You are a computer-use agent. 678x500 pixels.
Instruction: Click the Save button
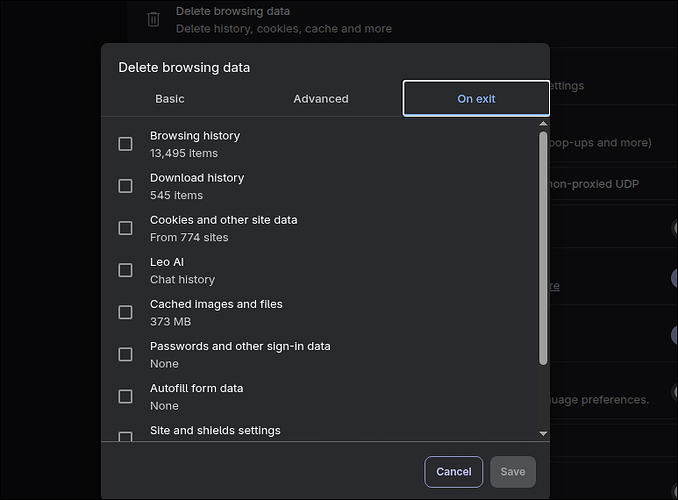[513, 472]
